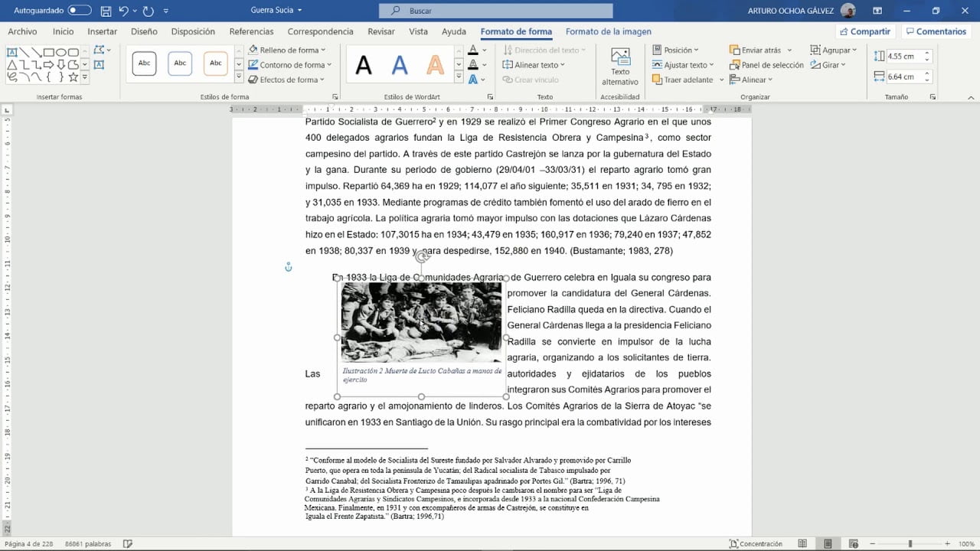Apply the first black outline shape style
980x551 pixels.
[144, 64]
